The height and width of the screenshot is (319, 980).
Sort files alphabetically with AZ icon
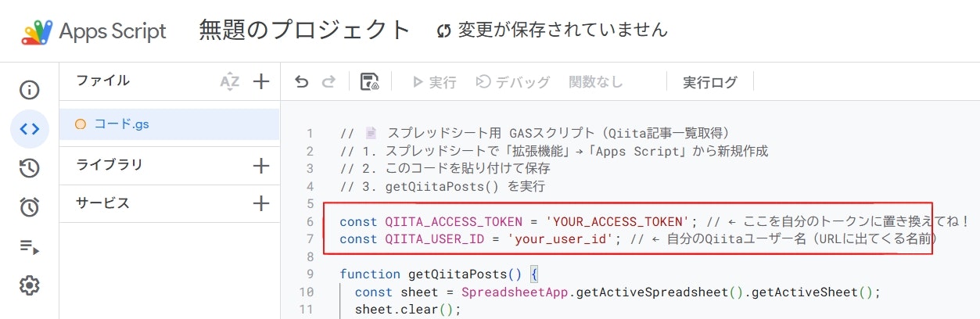pos(229,81)
